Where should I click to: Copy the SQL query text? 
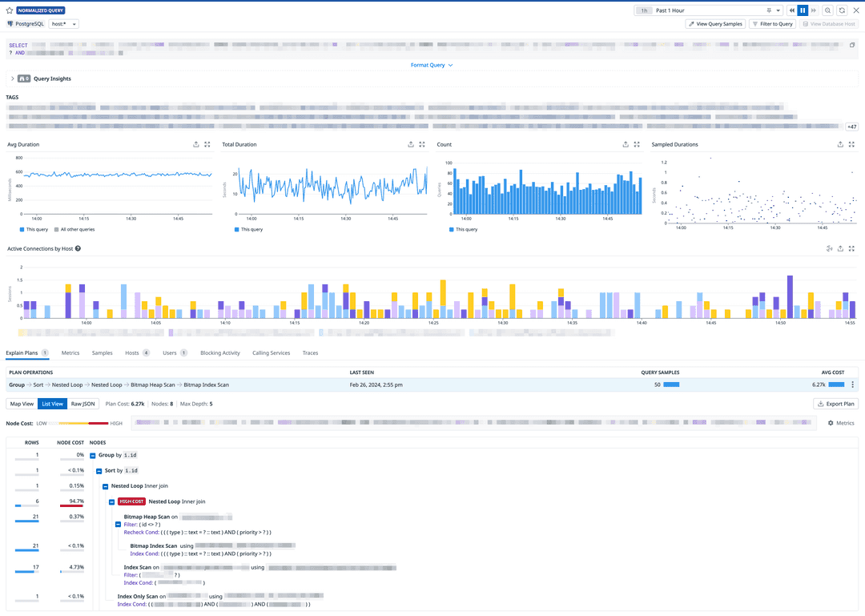click(852, 45)
